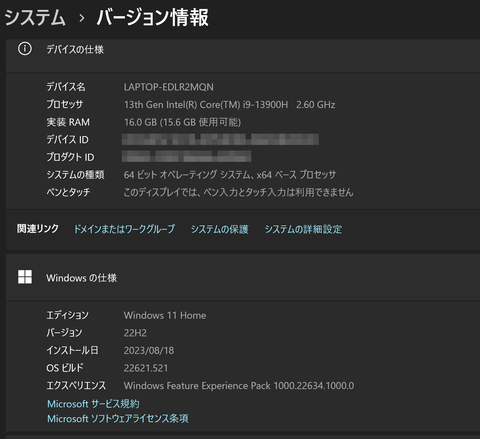Screen dimensions: 480x439
Task: Click the blurred プロダクト ID value
Action: 186,156
